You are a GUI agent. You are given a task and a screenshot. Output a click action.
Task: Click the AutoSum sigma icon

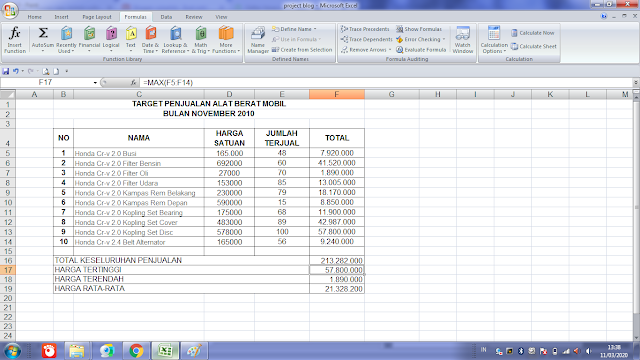pos(43,33)
